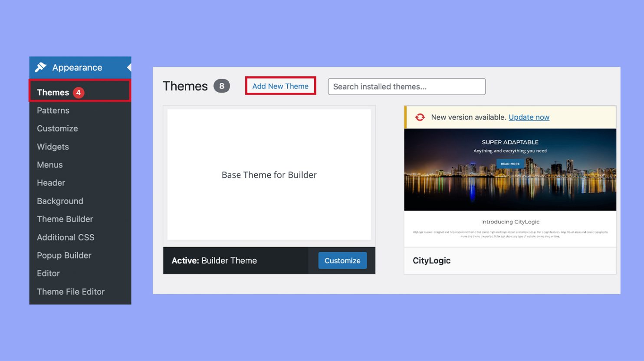The height and width of the screenshot is (361, 644).
Task: Click the theme count badge next to Themes heading
Action: (x=222, y=86)
